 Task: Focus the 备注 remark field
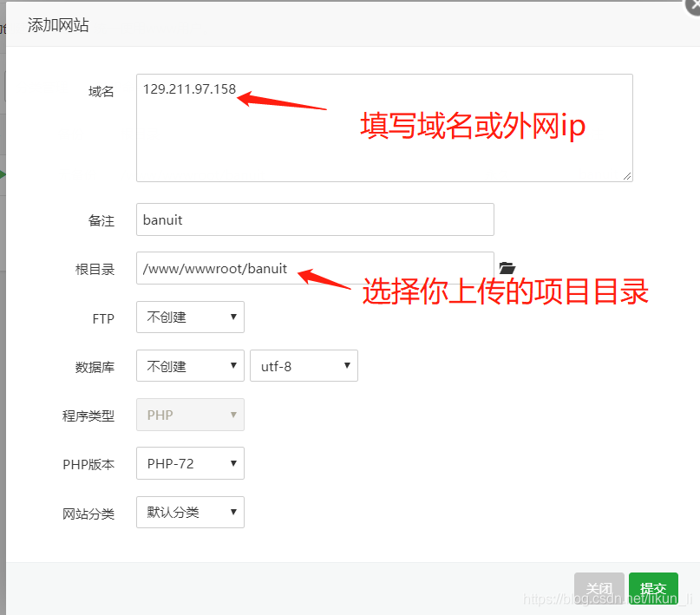[315, 219]
